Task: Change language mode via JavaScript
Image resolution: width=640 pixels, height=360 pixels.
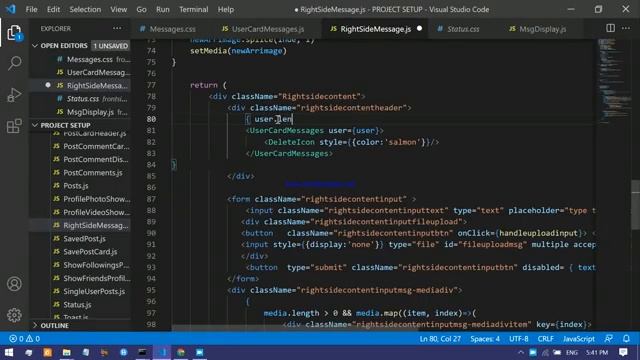Action: 578,339
